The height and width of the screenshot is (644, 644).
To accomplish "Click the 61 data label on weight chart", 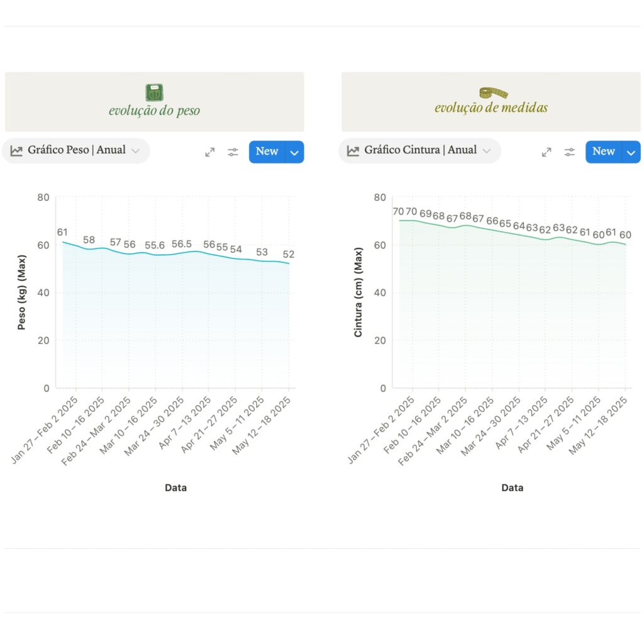I will click(x=62, y=233).
